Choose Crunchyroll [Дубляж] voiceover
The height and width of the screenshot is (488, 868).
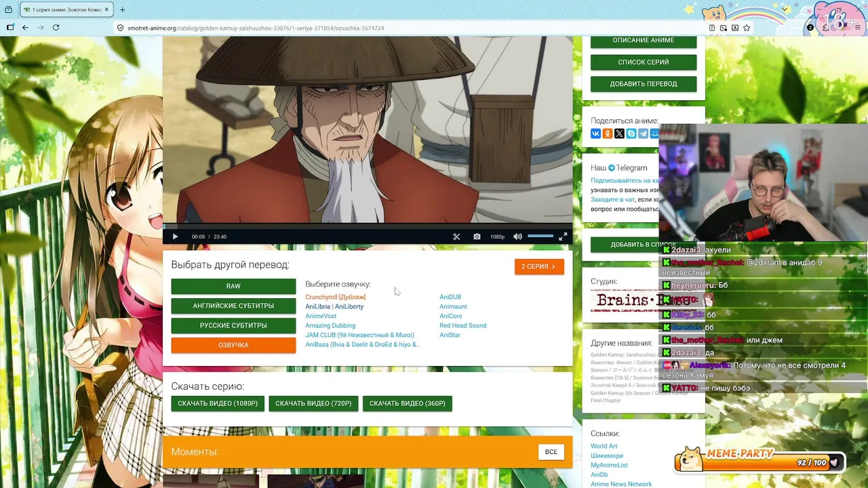(x=335, y=297)
